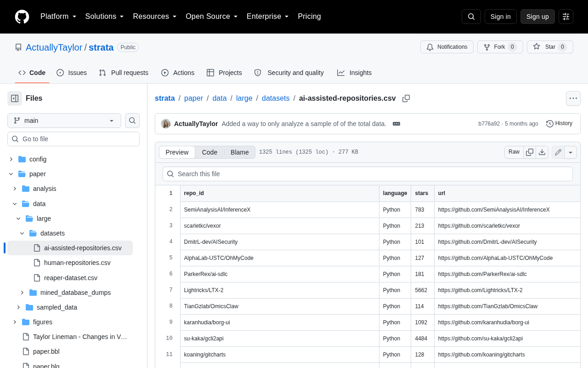Expand the sampled_data folder chevron
This screenshot has height=368, width=588.
point(18,307)
